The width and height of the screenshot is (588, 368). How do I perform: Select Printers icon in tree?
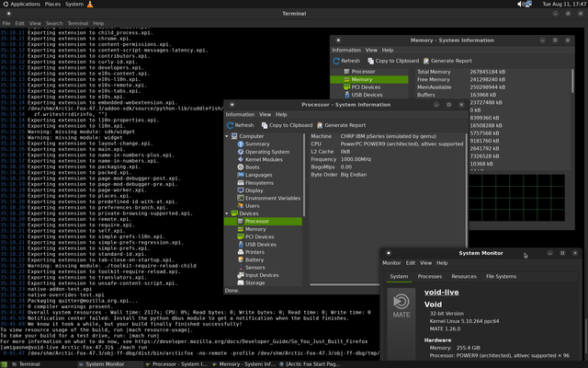point(241,252)
